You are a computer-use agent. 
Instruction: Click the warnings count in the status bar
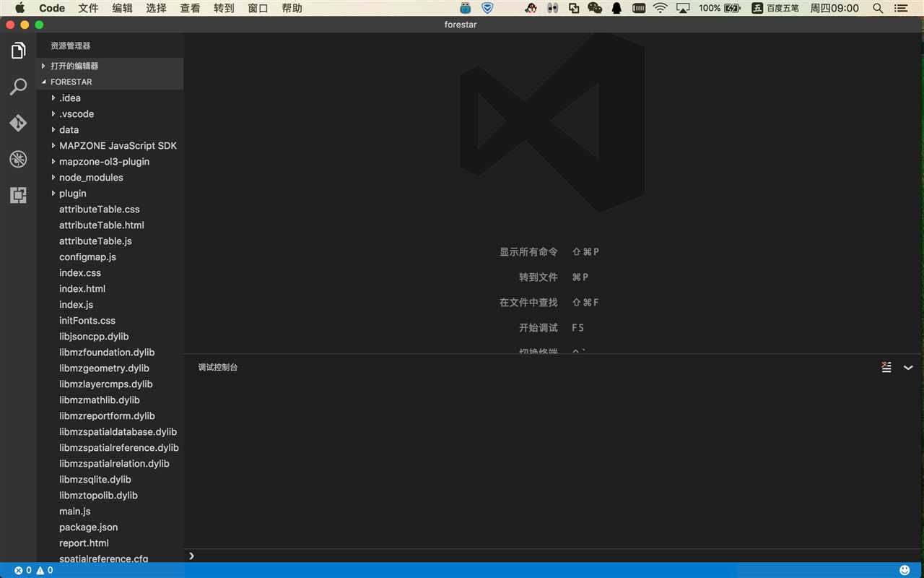pyautogui.click(x=45, y=570)
